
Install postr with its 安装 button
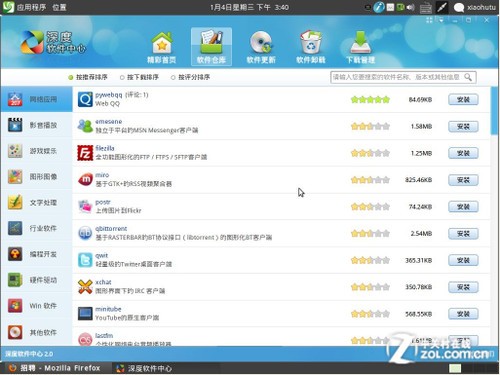click(463, 207)
